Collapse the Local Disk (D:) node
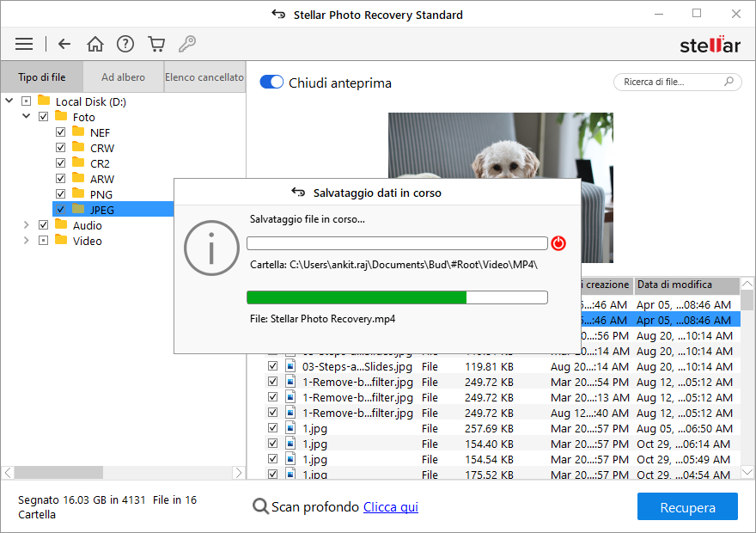756x533 pixels. (9, 101)
